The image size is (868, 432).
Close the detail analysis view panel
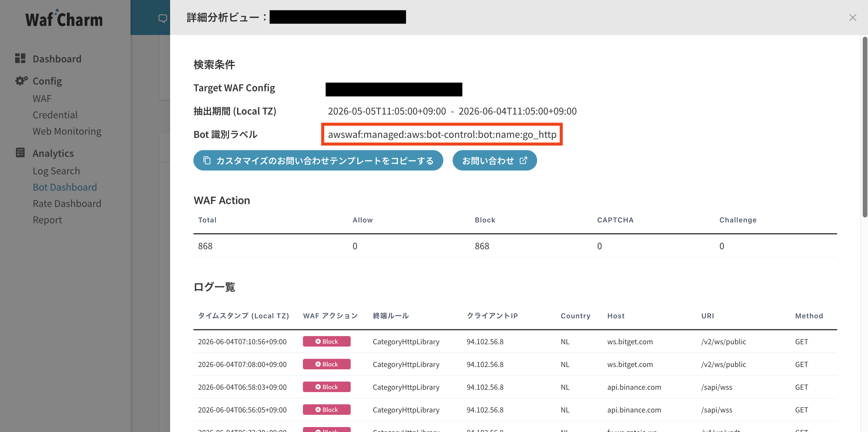pos(853,17)
